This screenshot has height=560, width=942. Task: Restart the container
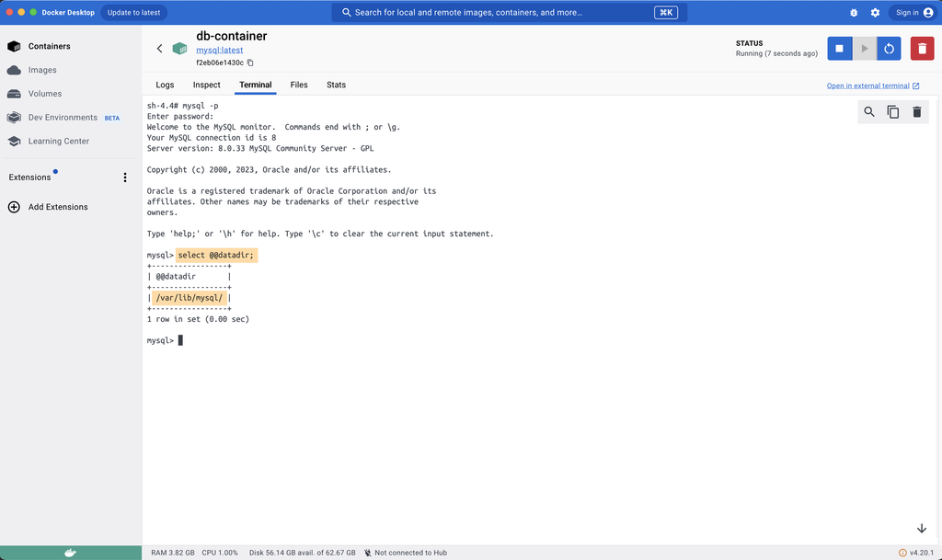coord(888,48)
